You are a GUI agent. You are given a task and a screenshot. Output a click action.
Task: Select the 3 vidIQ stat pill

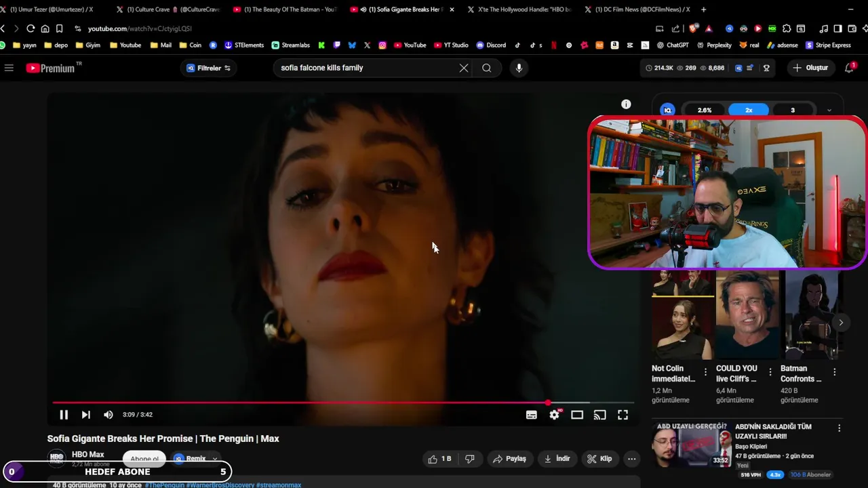(x=793, y=110)
